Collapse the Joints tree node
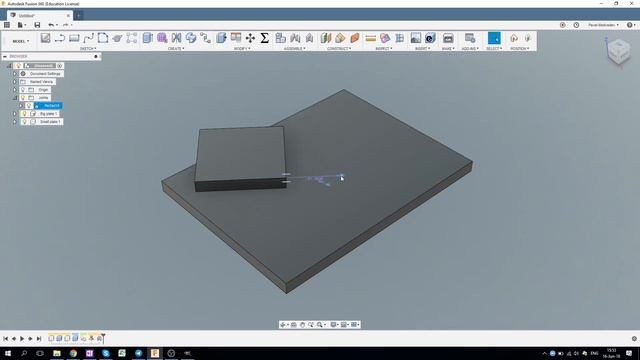640x360 pixels. tap(15, 98)
